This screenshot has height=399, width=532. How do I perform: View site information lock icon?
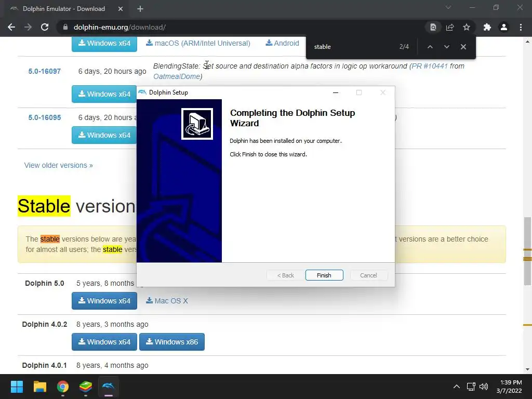[65, 27]
